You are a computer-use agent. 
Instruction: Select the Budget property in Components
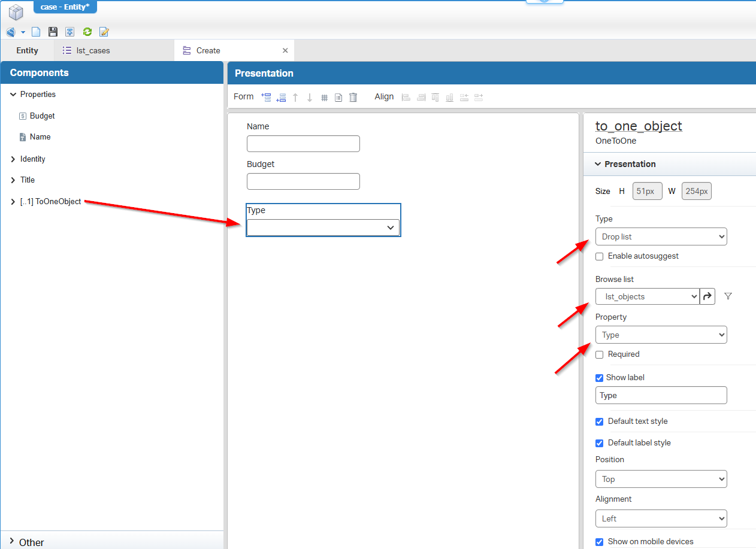(42, 116)
